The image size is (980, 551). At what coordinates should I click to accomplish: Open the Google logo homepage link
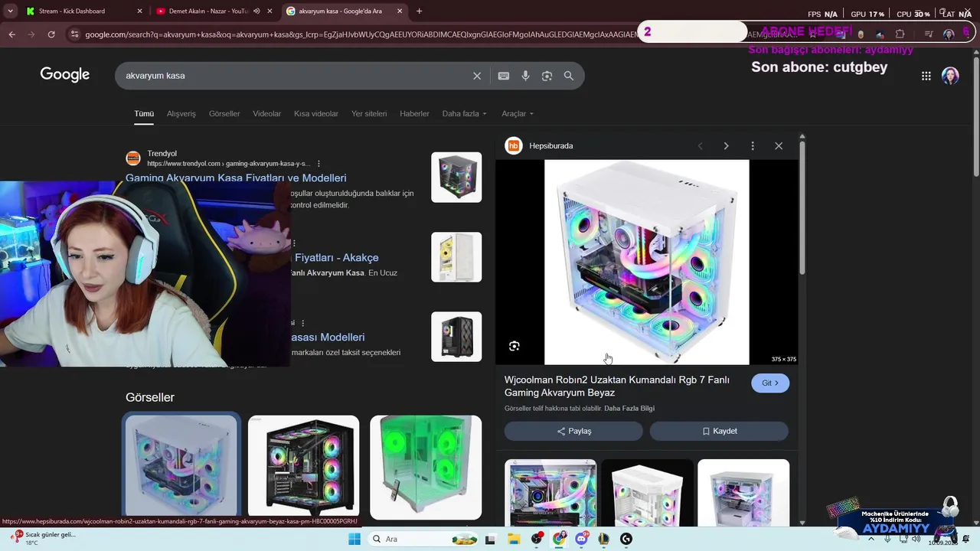pos(65,75)
